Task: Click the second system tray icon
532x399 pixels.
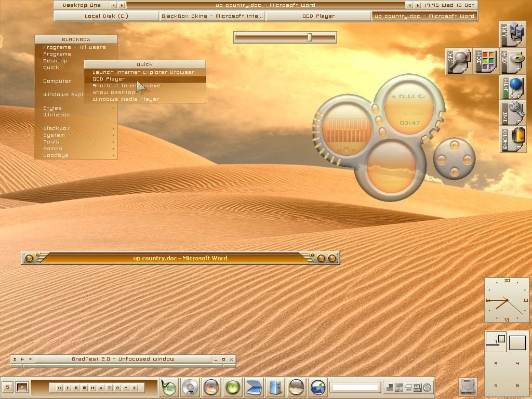Action: (399, 387)
